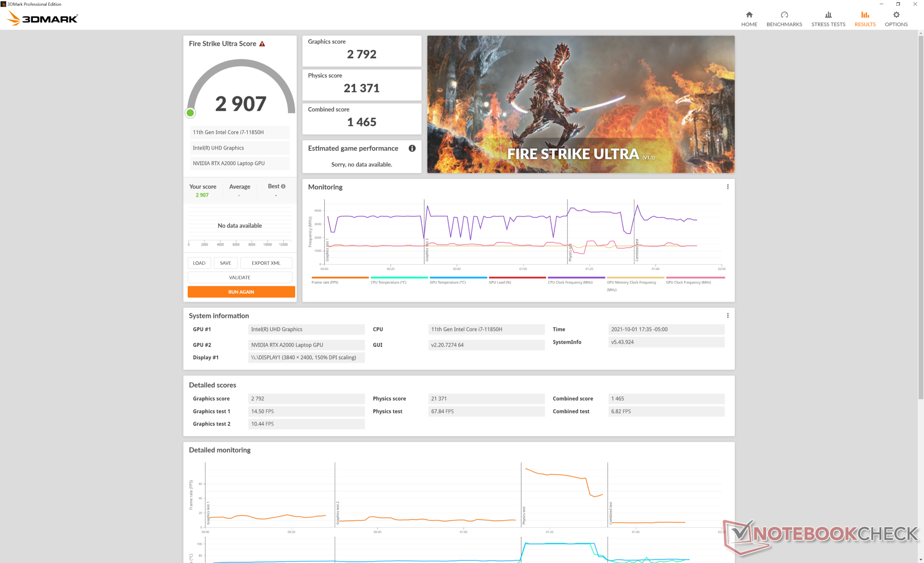Click the Combined test value 6.82 FPS
Viewport: 924px width, 563px height.
[666, 412]
